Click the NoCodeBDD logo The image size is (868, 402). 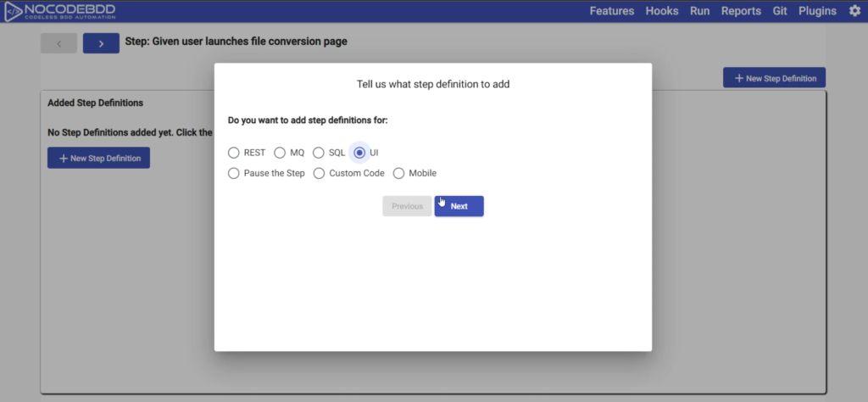(x=59, y=11)
